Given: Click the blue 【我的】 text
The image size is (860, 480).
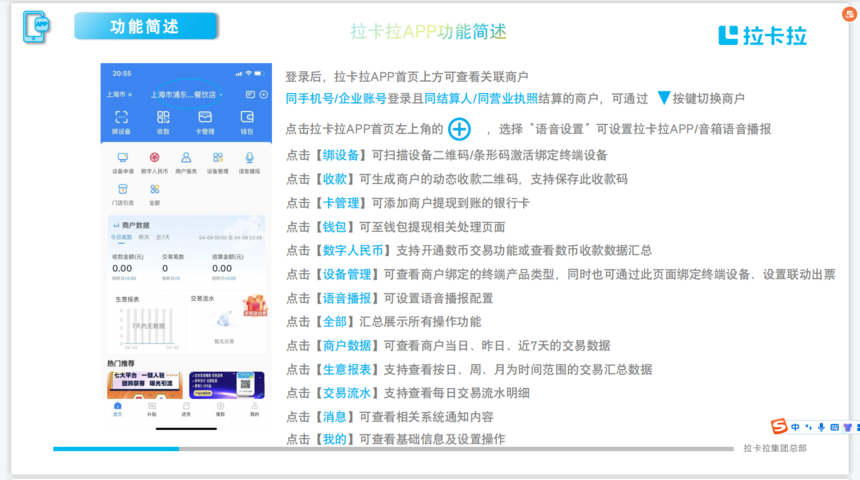Looking at the screenshot, I should point(335,439).
